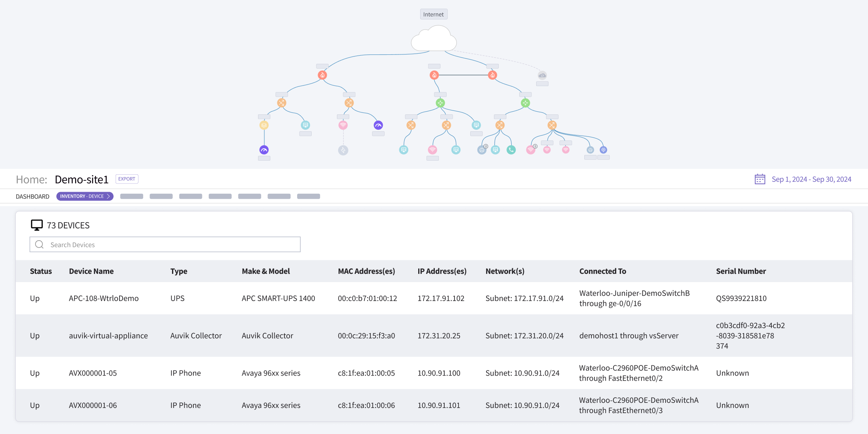
Task: Click Subnet: 172.17.91.0/24 cell
Action: pos(524,298)
